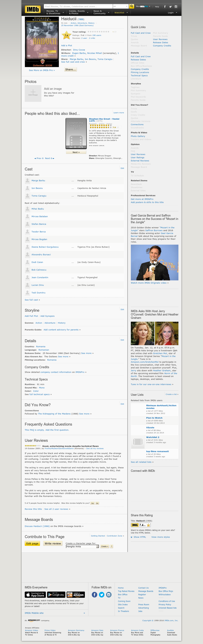Click the Edit link in the Cast section
This screenshot has height=644, width=203.
point(122,168)
